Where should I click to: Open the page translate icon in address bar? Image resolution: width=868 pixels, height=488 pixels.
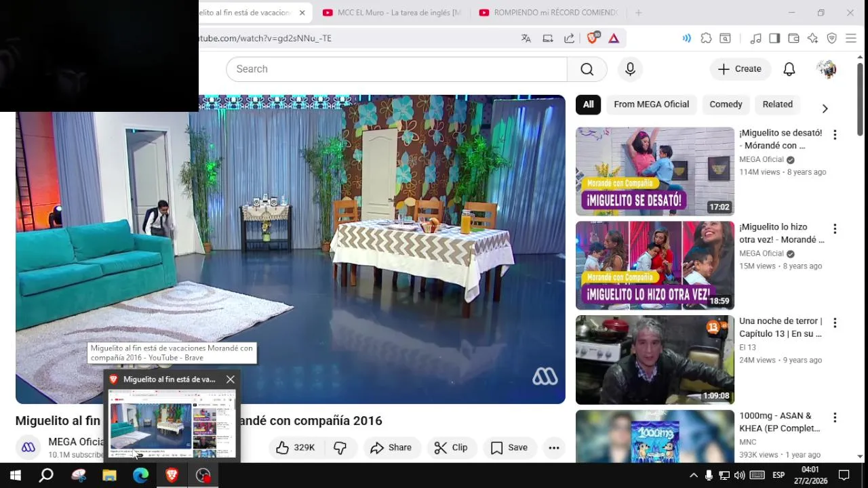pyautogui.click(x=526, y=39)
